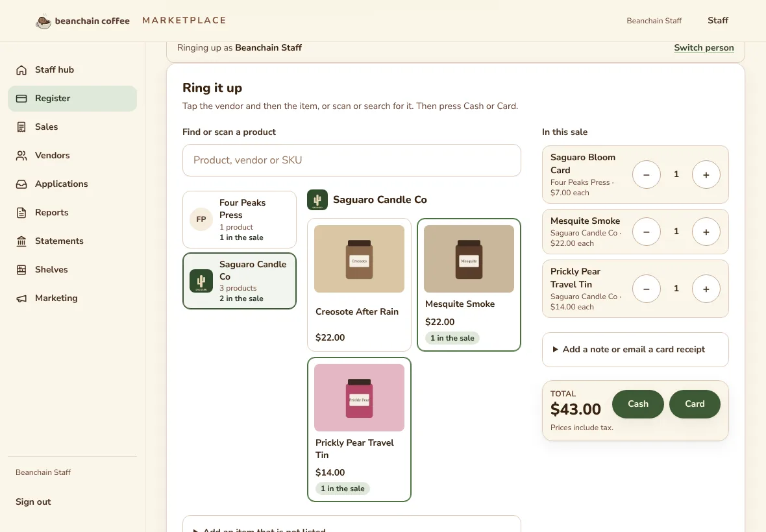Click the Prices include tax note
This screenshot has height=532, width=766.
click(582, 428)
